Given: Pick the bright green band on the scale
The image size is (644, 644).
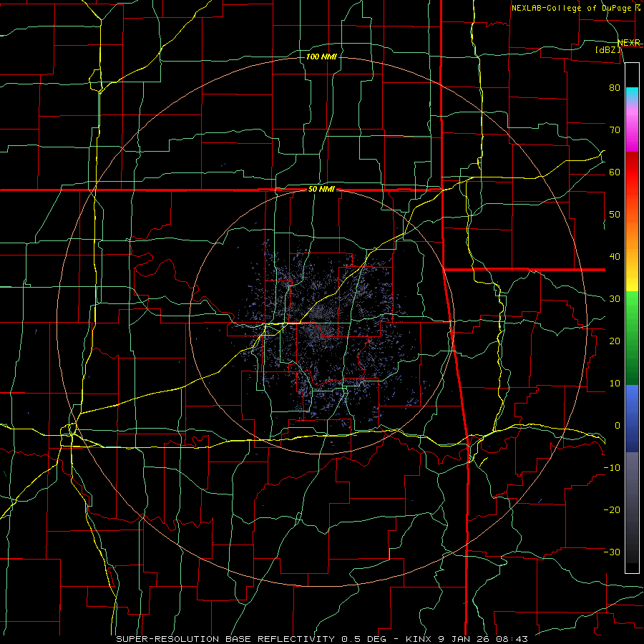Looking at the screenshot, I should click(632, 312).
